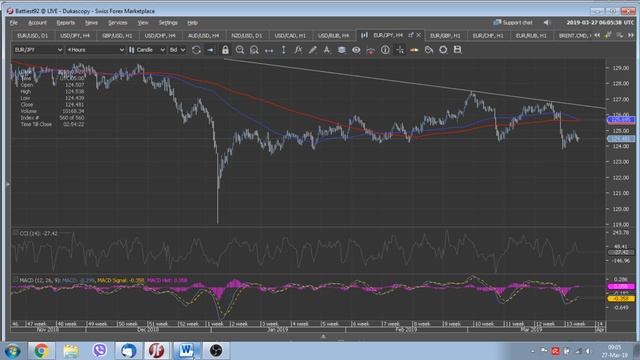
Task: Click the stacked layers toolbar icon
Action: 342,50
